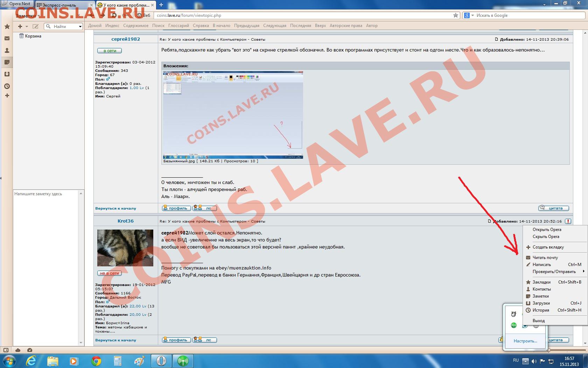Image resolution: width=588 pixels, height=368 pixels.
Task: Click the cow icon in tray popup
Action: [513, 314]
